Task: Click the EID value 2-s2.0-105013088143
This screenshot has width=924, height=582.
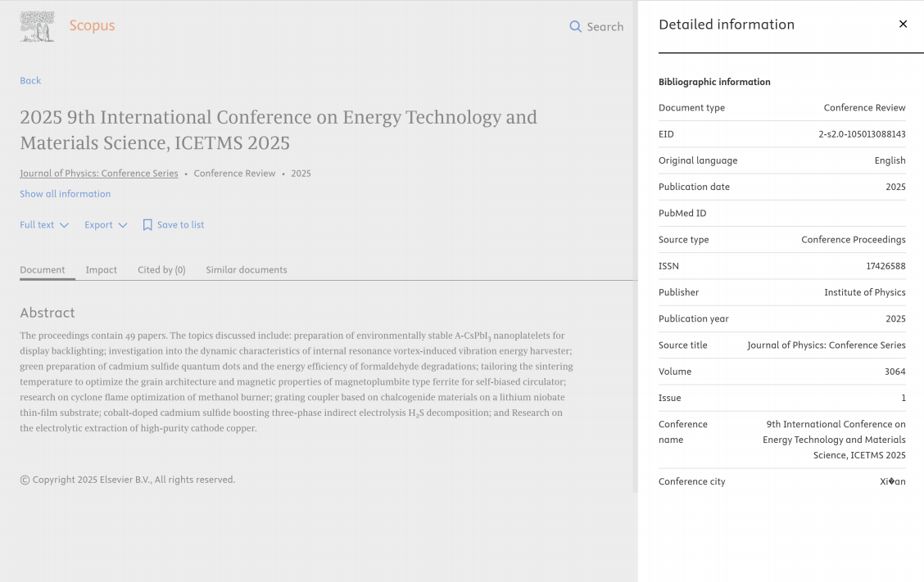Action: (862, 134)
